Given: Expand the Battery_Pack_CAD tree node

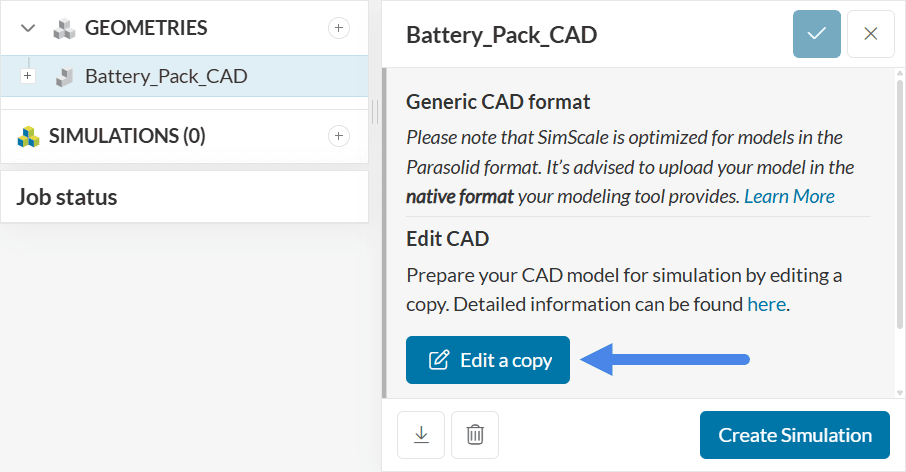Looking at the screenshot, I should pos(28,76).
